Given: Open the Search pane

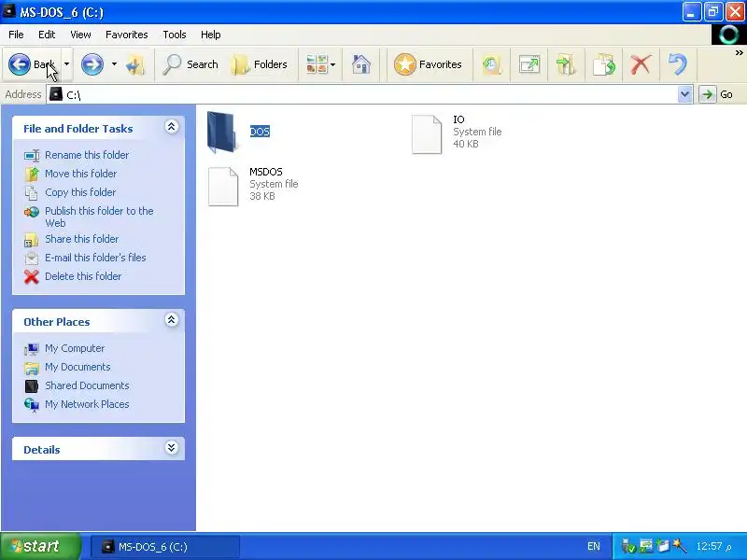Looking at the screenshot, I should (x=190, y=64).
